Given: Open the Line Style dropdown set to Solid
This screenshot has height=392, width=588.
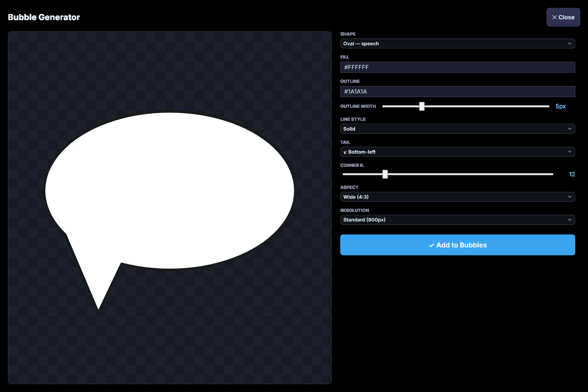Looking at the screenshot, I should [457, 129].
